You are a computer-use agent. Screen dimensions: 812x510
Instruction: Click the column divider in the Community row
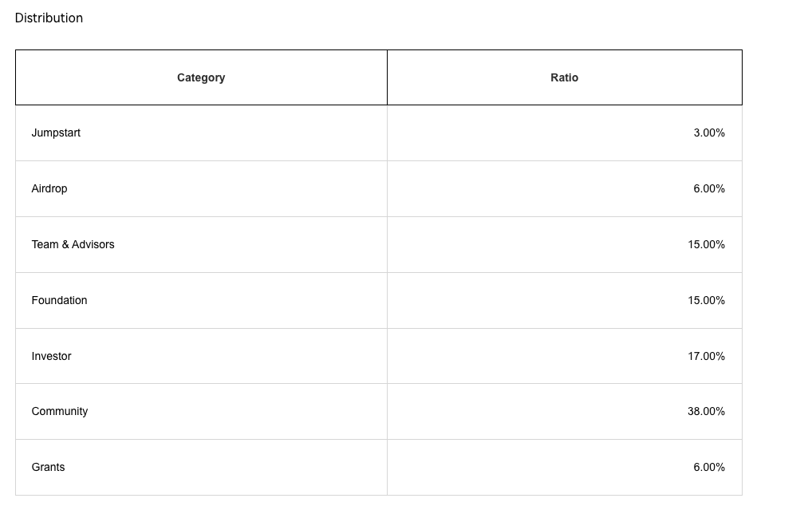(x=387, y=411)
